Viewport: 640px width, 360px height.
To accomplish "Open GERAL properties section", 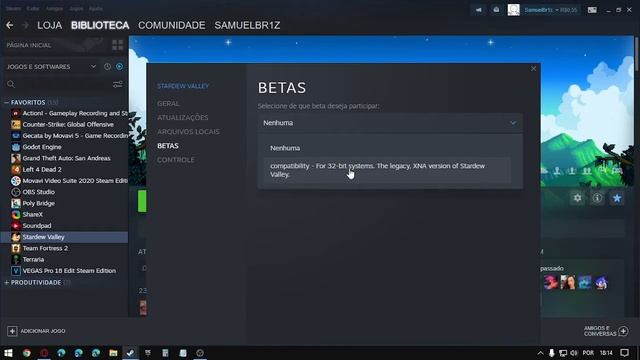I will click(168, 104).
